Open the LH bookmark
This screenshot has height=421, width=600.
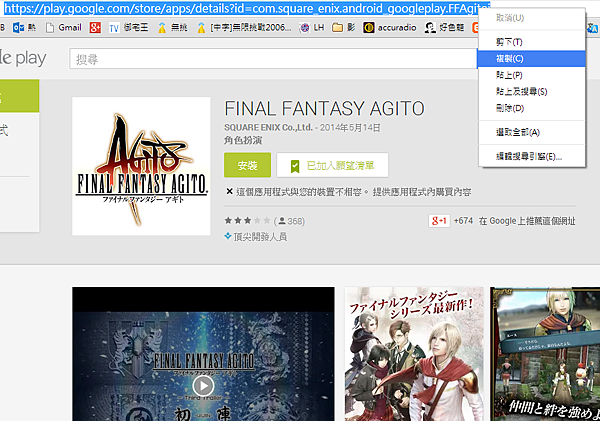[x=312, y=28]
